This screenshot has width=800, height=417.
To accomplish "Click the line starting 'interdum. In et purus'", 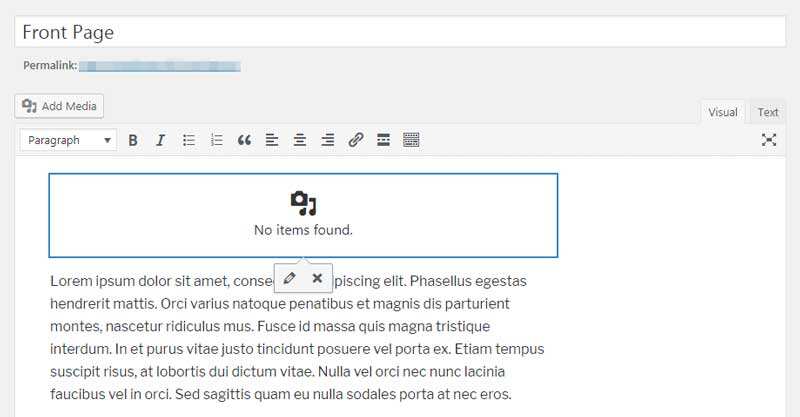I will click(297, 349).
